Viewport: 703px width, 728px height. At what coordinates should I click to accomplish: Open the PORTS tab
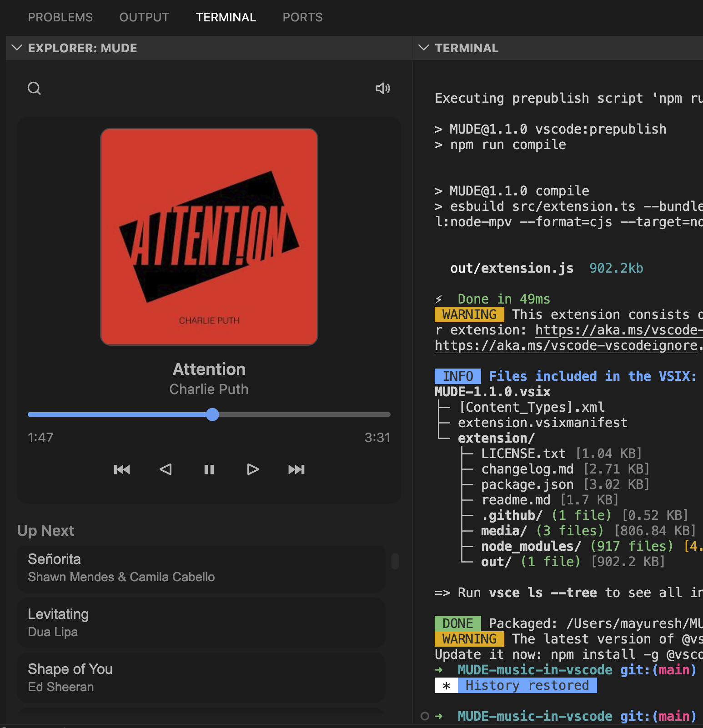point(302,17)
